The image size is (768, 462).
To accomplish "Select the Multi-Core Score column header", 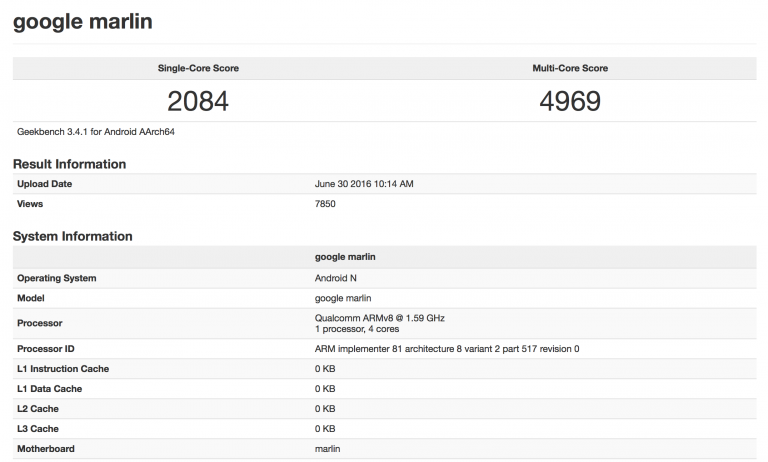I will tap(569, 68).
